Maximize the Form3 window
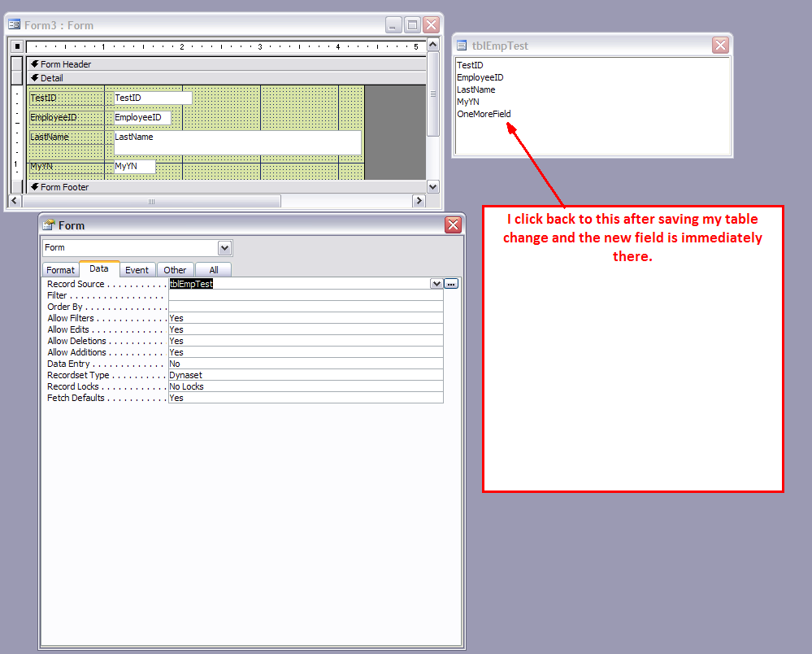Image resolution: width=812 pixels, height=654 pixels. [x=412, y=25]
